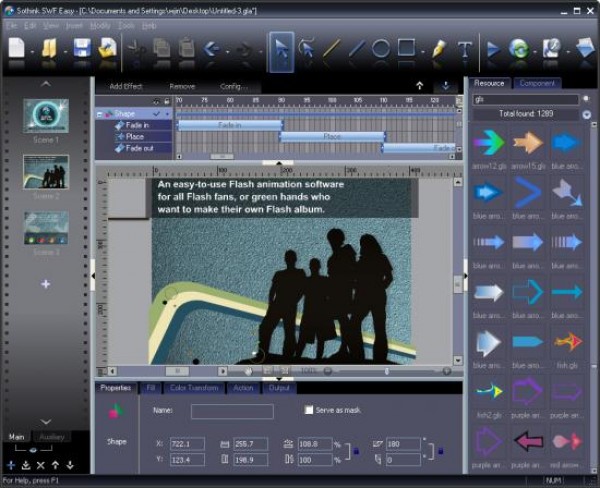This screenshot has height=488, width=600.
Task: Click the Config... button
Action: pos(234,87)
